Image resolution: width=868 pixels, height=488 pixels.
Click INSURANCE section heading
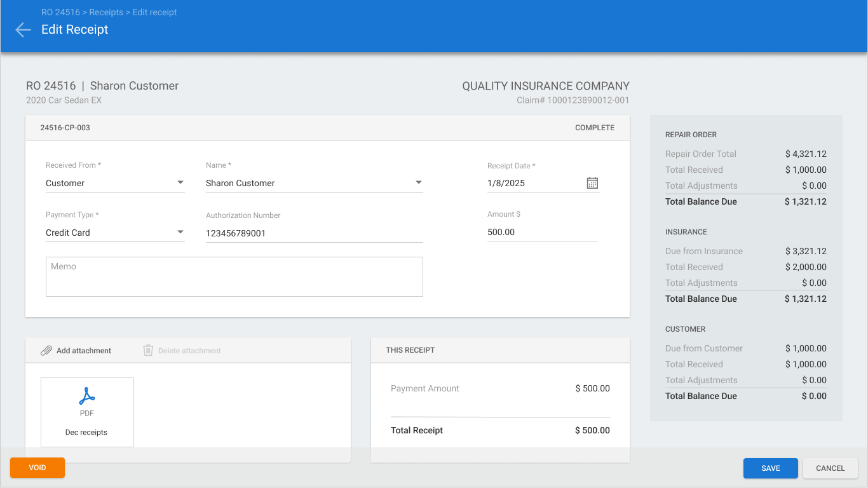[686, 232]
